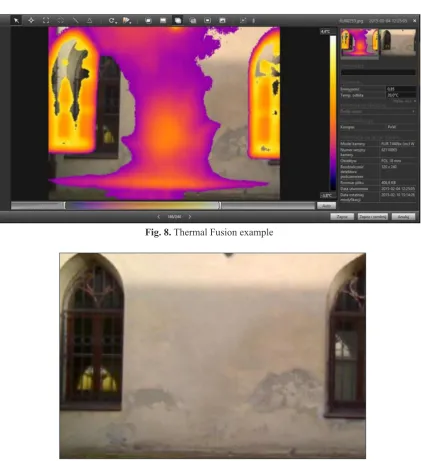The width and height of the screenshot is (421, 461).
Task: Click the vertical temperature color scale bar
Action: pyautogui.click(x=333, y=113)
